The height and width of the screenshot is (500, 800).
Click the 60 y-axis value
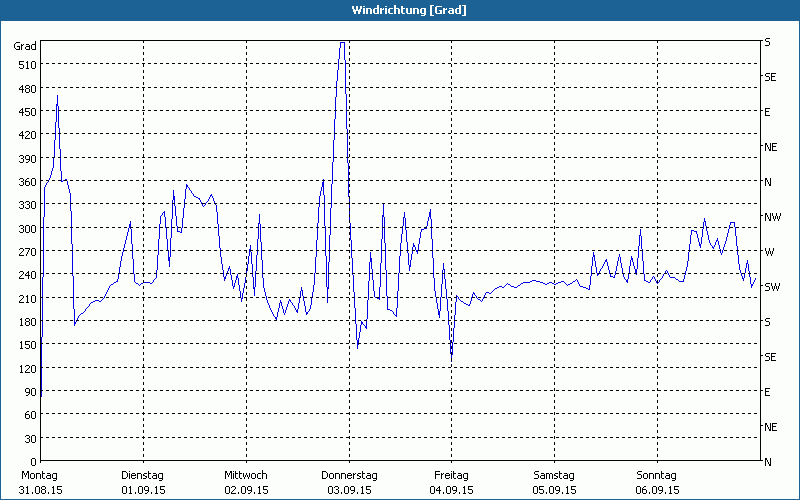pyautogui.click(x=30, y=415)
